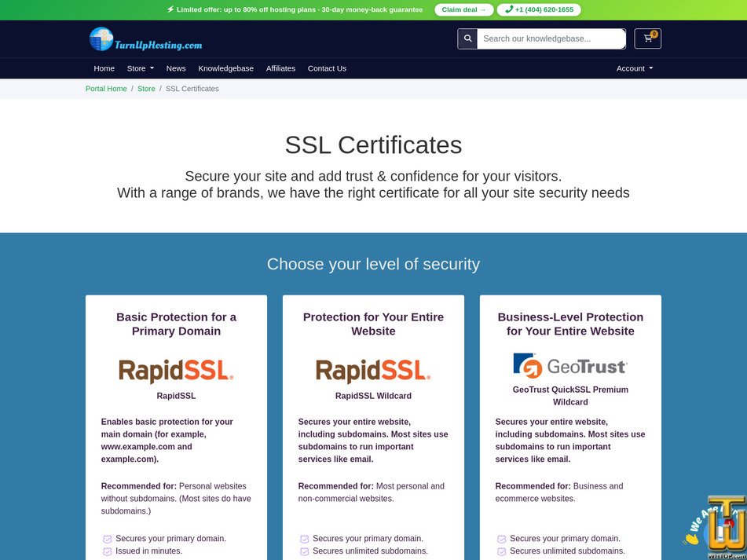
Task: Go to the News page
Action: [176, 68]
